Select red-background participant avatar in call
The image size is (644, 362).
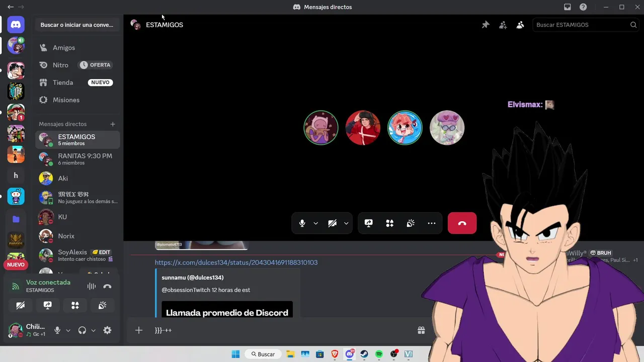click(363, 128)
